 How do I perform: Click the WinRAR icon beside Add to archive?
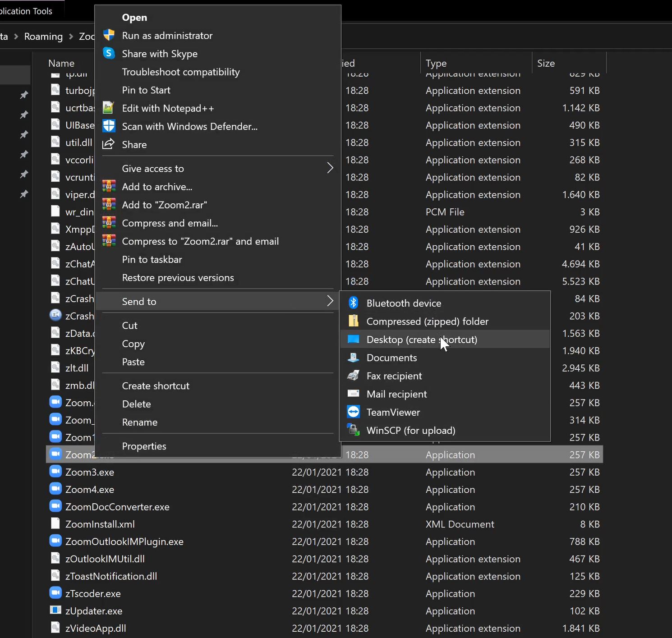pyautogui.click(x=109, y=186)
